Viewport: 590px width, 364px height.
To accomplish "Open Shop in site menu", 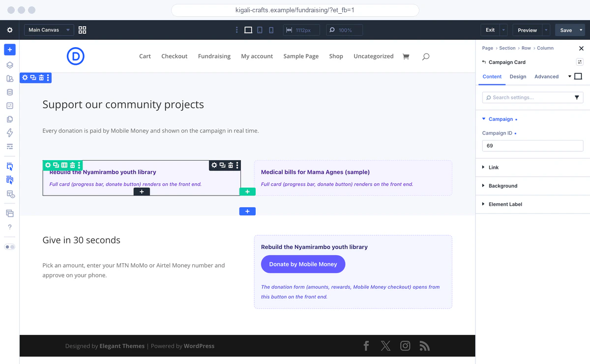I will click(x=336, y=56).
